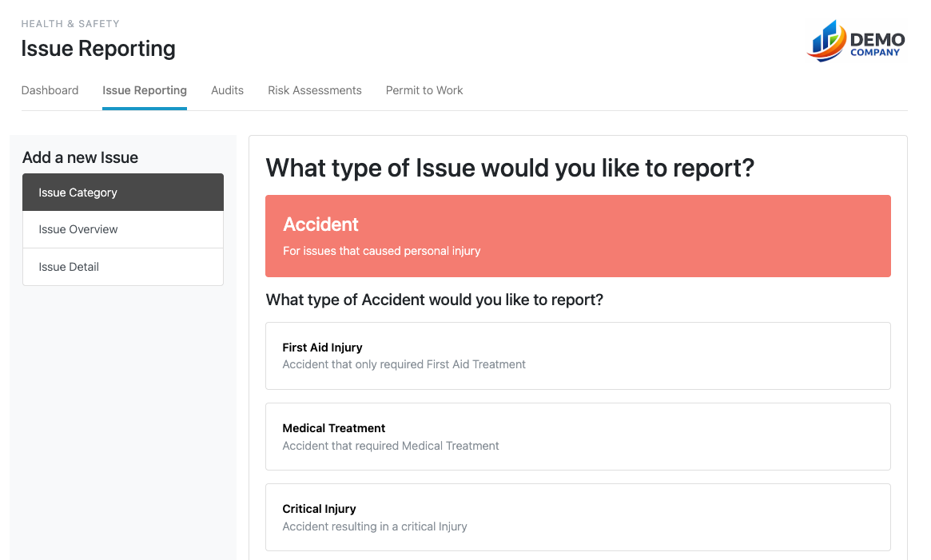Click the Accident card description text
This screenshot has width=931, height=560.
tap(381, 250)
